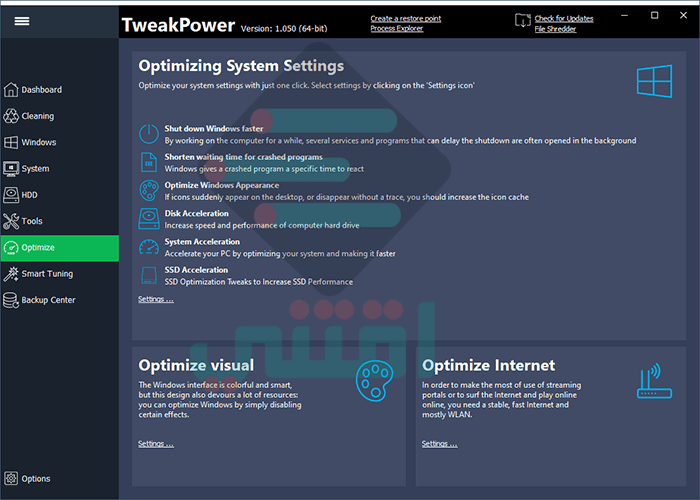Click the TweakPower app title
700x500 pixels.
[x=178, y=25]
